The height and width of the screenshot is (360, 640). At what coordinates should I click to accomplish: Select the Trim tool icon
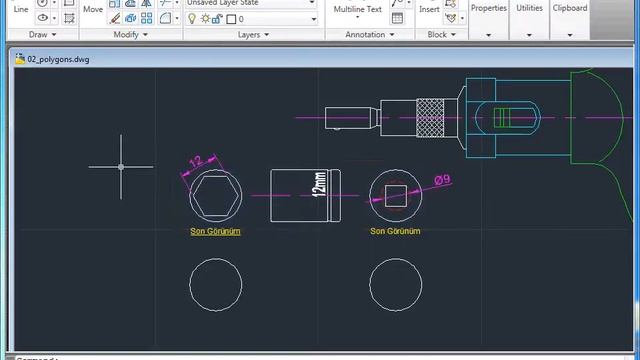coord(165,3)
